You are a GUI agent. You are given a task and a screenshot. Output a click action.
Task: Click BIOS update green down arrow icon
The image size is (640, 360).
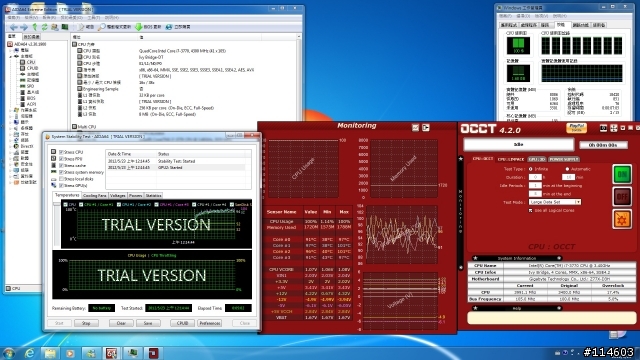pos(139,27)
